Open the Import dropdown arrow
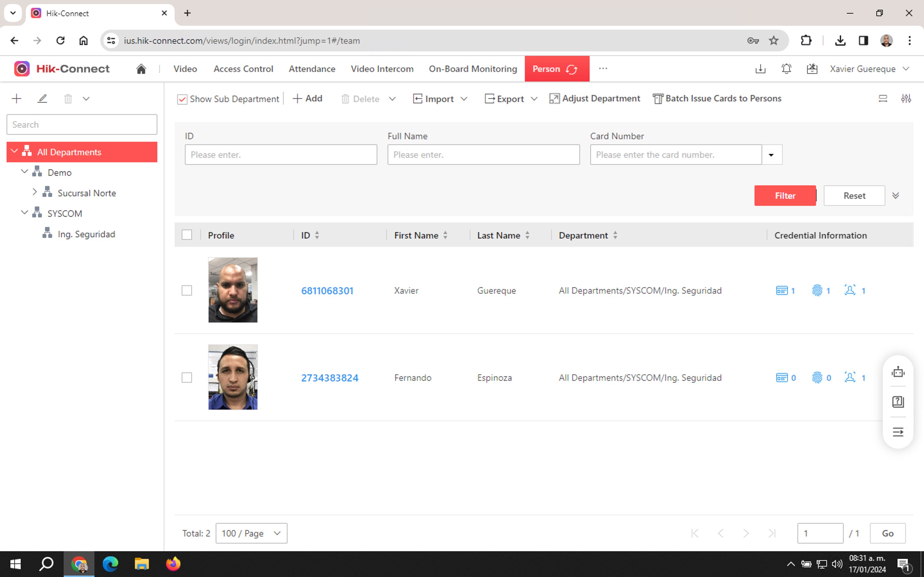Image resolution: width=924 pixels, height=577 pixels. click(x=464, y=99)
